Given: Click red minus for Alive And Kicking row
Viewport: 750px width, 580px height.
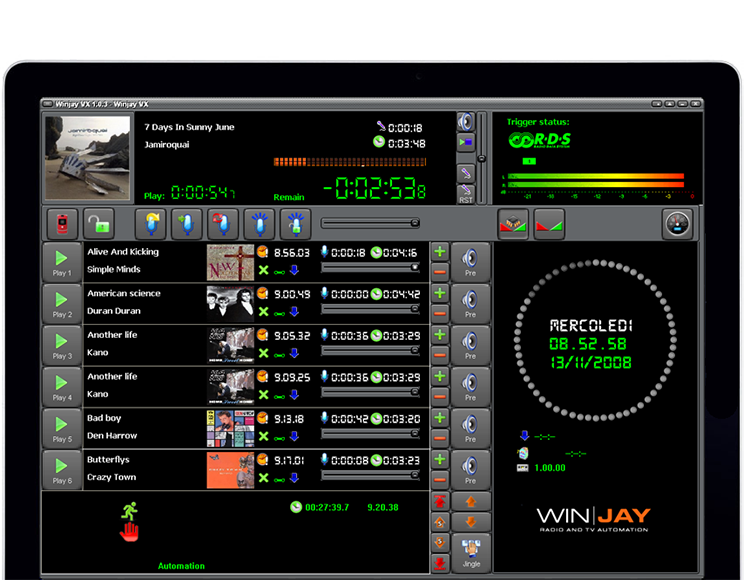Looking at the screenshot, I should pyautogui.click(x=440, y=272).
